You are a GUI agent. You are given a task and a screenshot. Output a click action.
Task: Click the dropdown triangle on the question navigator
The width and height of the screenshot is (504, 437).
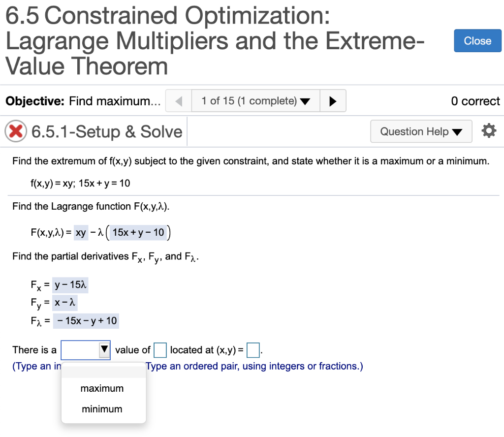[x=306, y=100]
